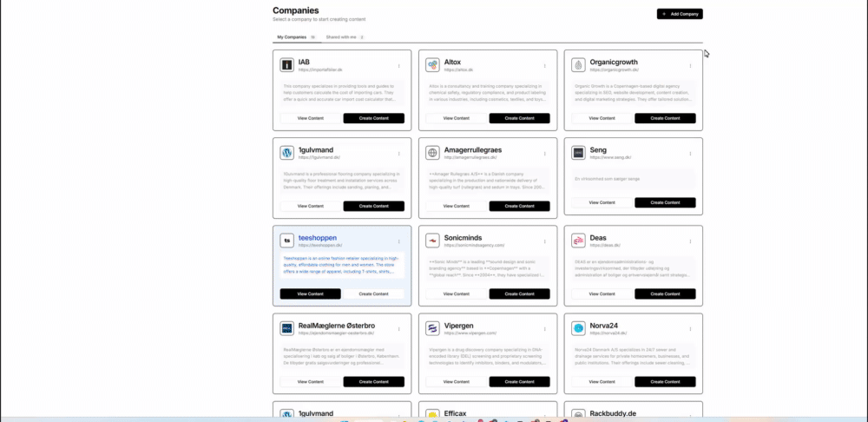Viewport: 868px width, 422px height.
Task: Click the Add Company button
Action: tap(680, 14)
